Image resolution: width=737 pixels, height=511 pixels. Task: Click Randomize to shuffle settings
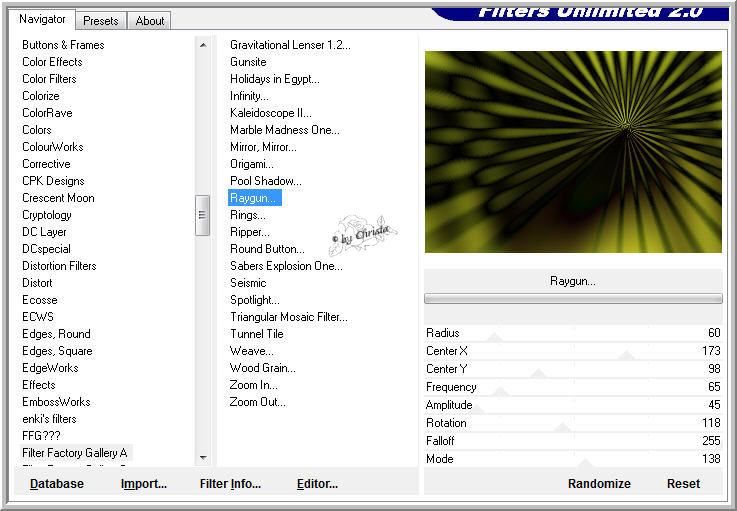599,484
